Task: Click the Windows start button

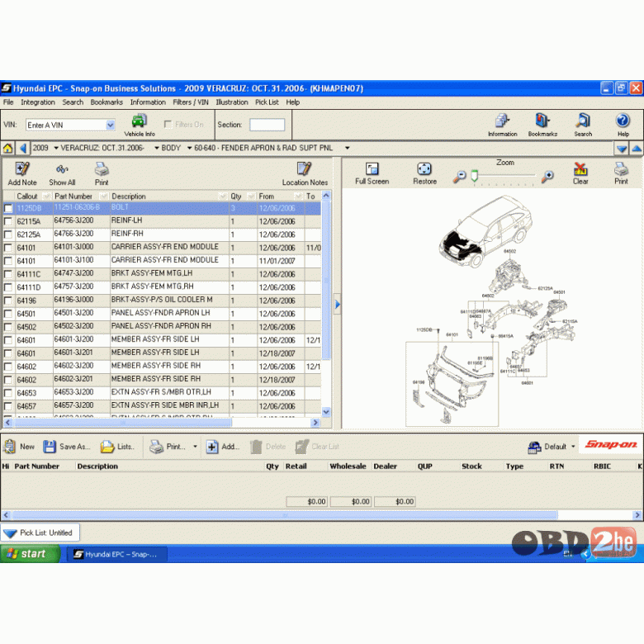Action: tap(30, 554)
